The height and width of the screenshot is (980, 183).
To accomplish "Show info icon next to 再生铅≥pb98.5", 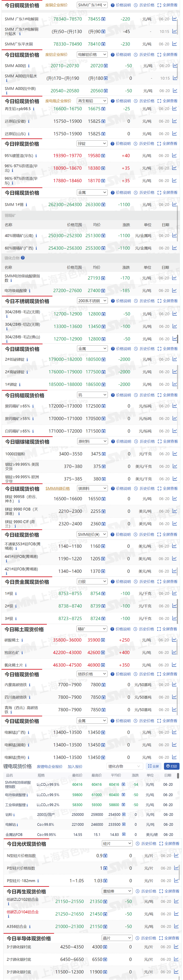I will 34,109.
